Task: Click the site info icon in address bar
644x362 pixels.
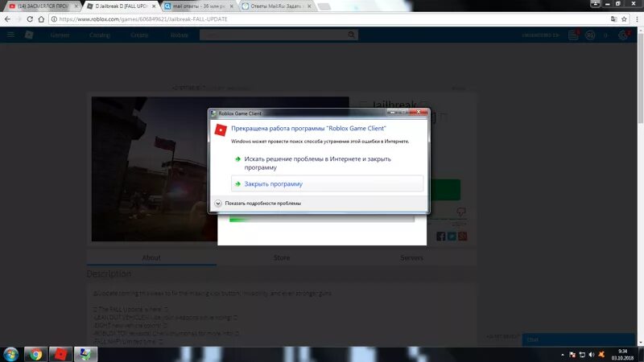Action: (54, 19)
